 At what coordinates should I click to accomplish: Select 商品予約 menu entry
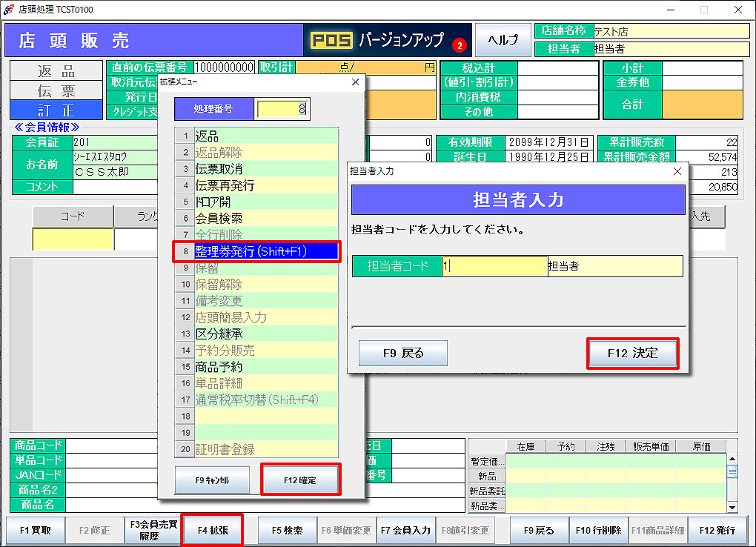point(265,367)
